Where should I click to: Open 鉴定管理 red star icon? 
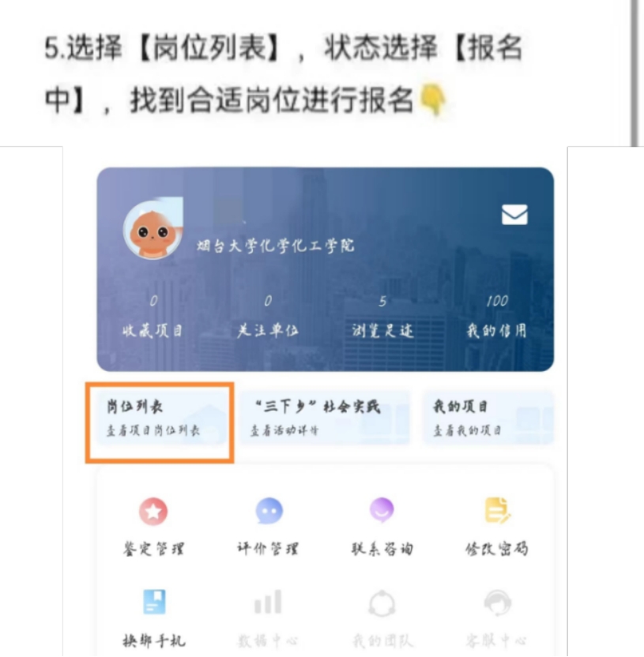pos(153,511)
